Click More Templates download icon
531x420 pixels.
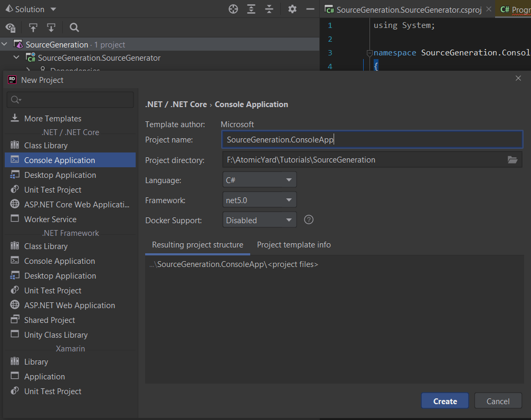[x=15, y=118]
